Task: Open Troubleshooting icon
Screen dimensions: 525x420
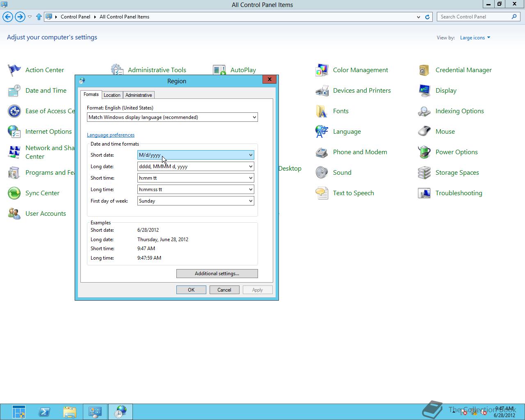Action: pos(425,193)
